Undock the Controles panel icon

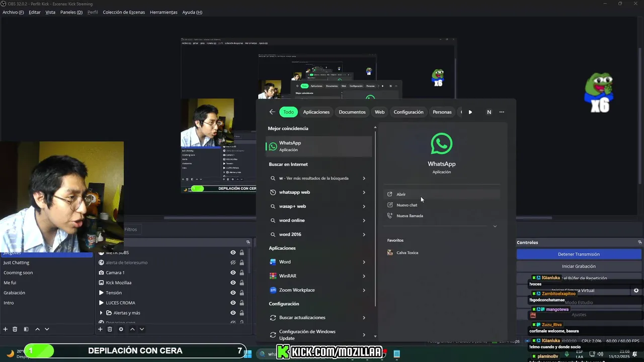click(x=639, y=242)
